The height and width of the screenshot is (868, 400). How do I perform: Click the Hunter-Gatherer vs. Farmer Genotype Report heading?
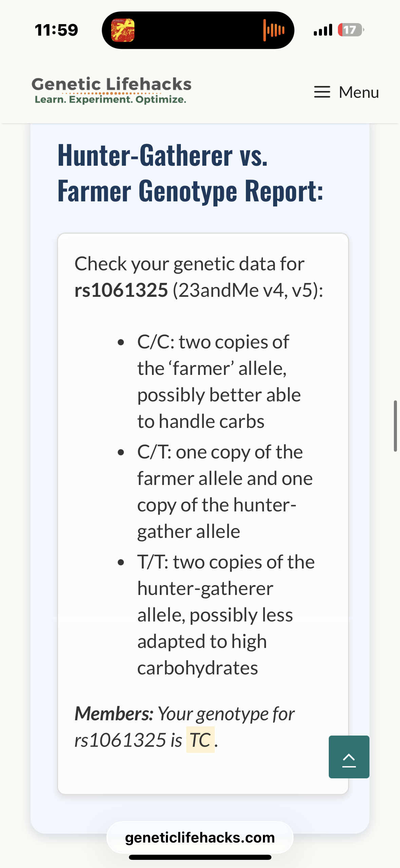click(190, 173)
